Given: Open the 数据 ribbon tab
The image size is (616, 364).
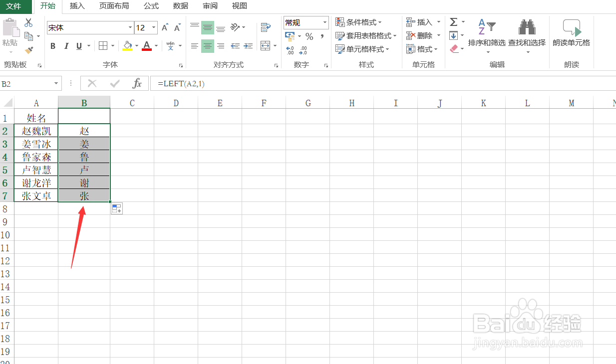Looking at the screenshot, I should [x=180, y=6].
